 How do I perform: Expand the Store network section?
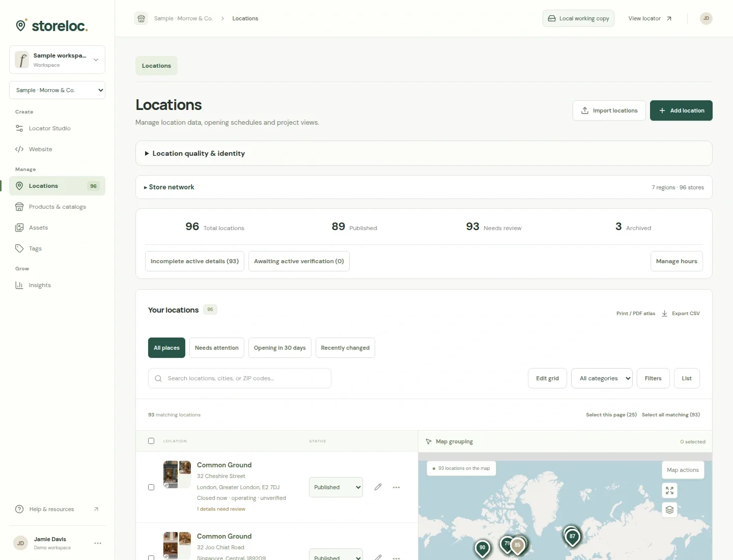pyautogui.click(x=424, y=187)
